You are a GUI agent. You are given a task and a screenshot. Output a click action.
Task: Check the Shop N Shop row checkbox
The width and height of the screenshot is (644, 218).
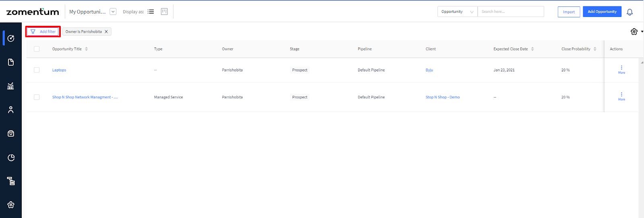tap(37, 97)
